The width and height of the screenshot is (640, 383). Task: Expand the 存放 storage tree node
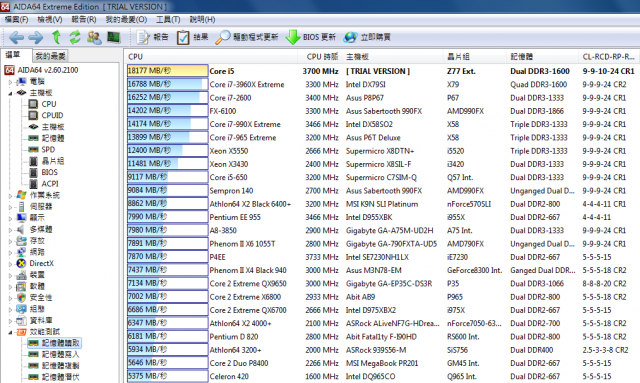[10, 241]
